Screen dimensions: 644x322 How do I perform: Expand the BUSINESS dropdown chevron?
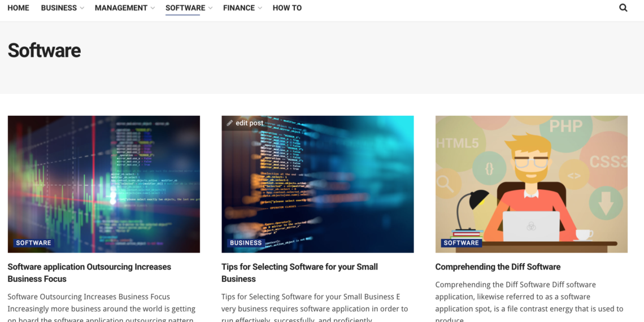(x=82, y=8)
